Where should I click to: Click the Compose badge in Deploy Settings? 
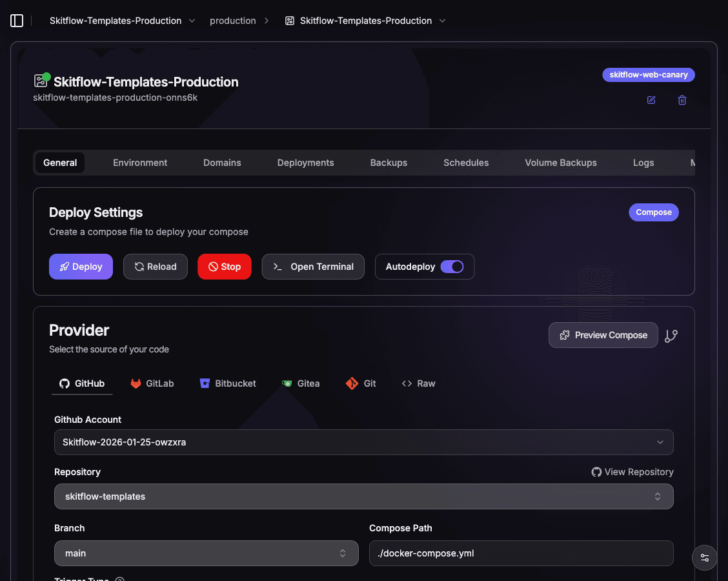[653, 212]
